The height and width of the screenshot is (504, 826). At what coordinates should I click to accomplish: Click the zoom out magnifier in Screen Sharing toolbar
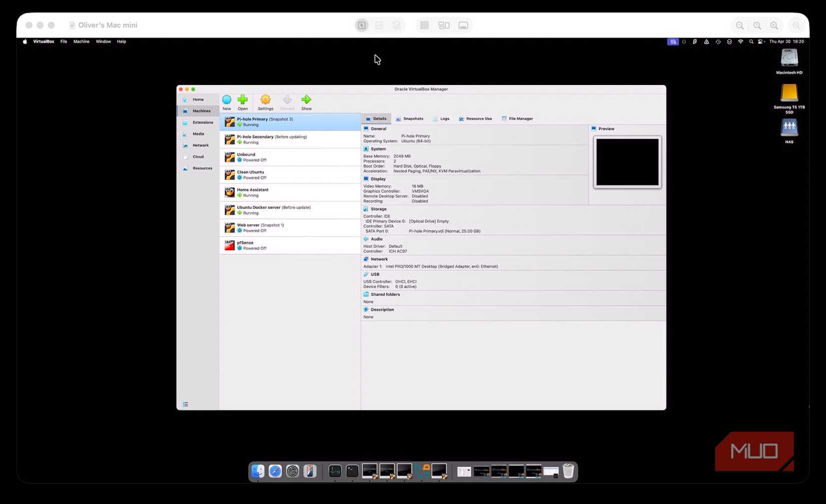coord(740,25)
